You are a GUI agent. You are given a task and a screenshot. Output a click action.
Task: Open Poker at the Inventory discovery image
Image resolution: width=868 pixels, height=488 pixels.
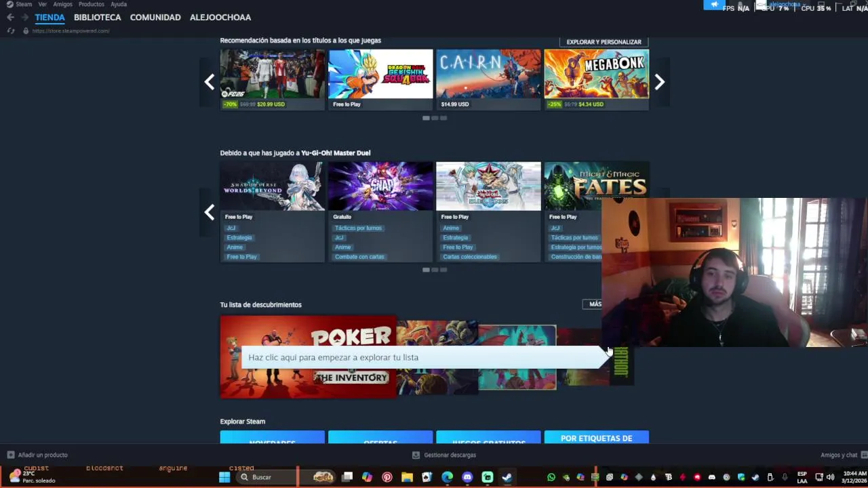(x=309, y=357)
